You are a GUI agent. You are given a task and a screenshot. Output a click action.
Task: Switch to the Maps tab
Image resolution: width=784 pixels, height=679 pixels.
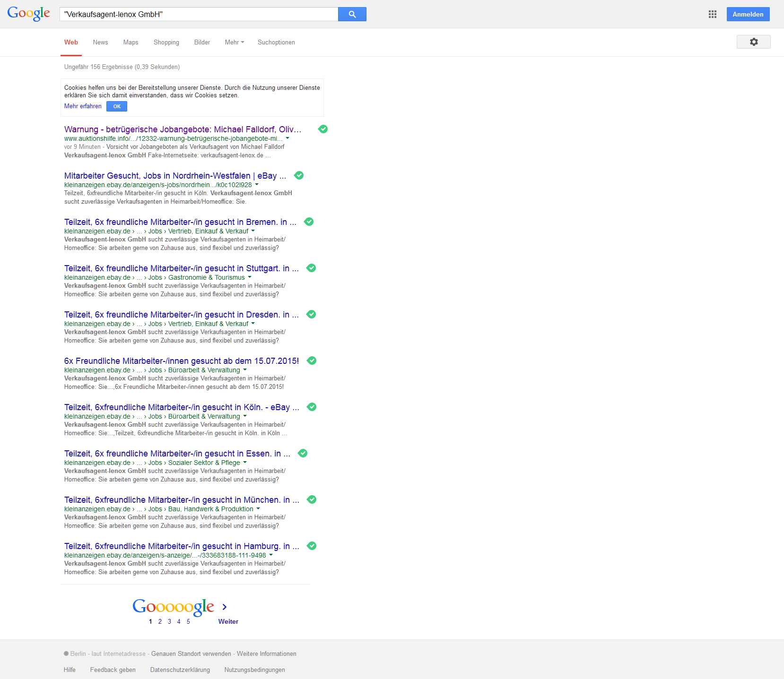point(131,42)
